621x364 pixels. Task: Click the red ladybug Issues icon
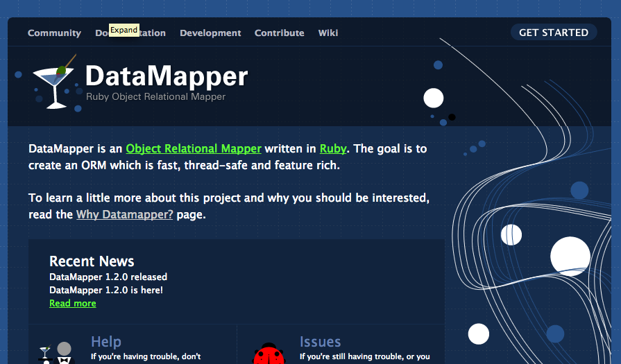[269, 354]
